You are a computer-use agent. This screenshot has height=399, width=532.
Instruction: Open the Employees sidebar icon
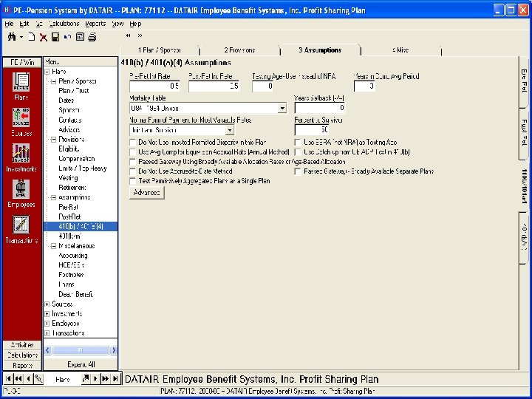pos(21,188)
